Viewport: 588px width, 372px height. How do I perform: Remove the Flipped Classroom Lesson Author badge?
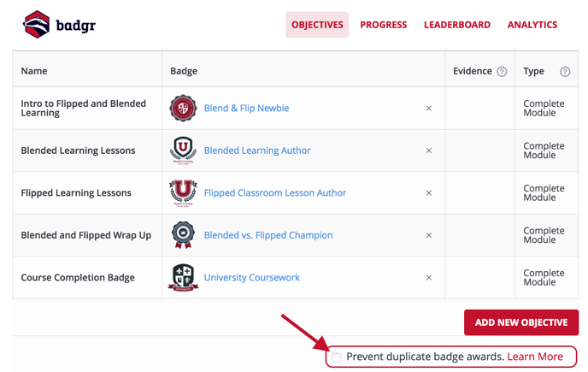tap(429, 193)
